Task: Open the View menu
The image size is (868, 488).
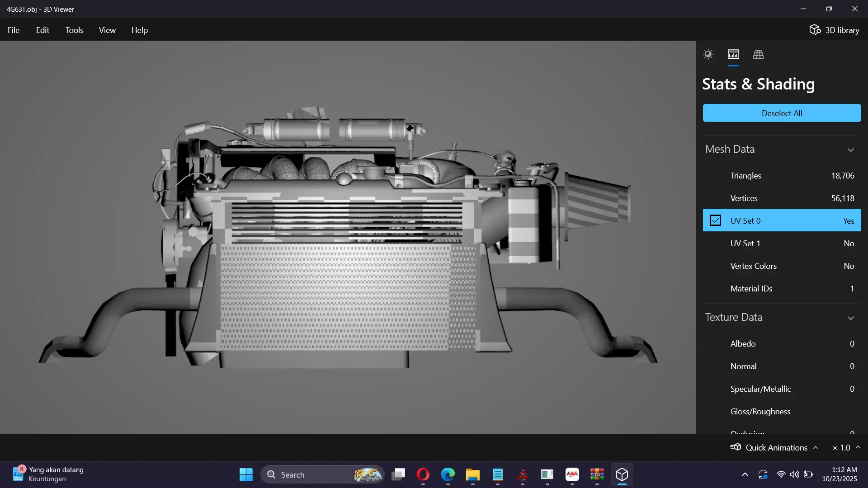Action: point(107,30)
